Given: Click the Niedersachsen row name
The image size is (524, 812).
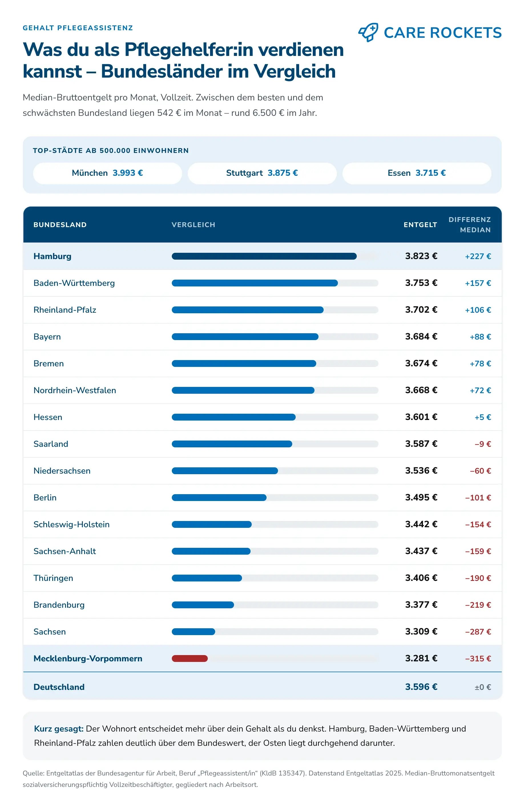Looking at the screenshot, I should tap(62, 471).
